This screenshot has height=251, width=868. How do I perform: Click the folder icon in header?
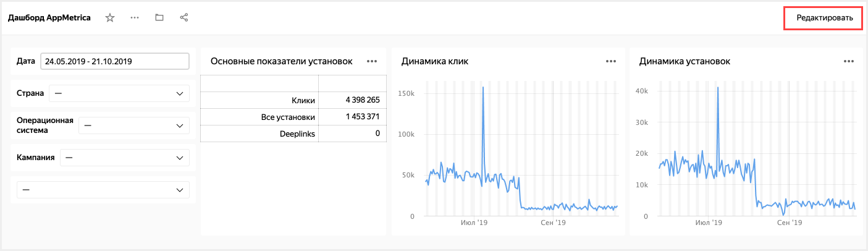pos(159,18)
